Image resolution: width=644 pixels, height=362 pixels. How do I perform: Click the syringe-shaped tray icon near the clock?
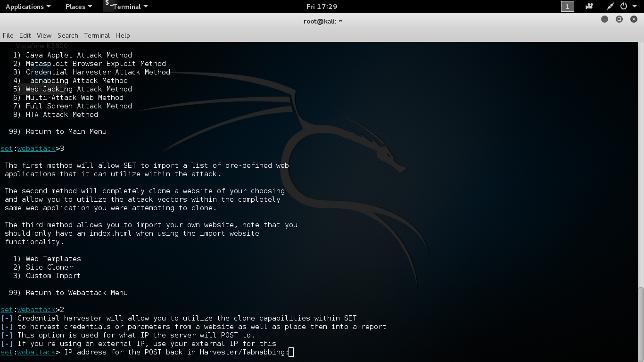point(610,6)
